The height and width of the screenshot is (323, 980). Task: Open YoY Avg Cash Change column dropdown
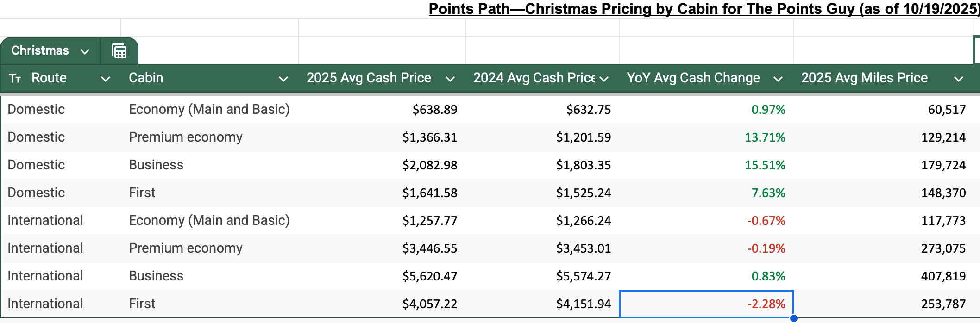[x=778, y=79]
